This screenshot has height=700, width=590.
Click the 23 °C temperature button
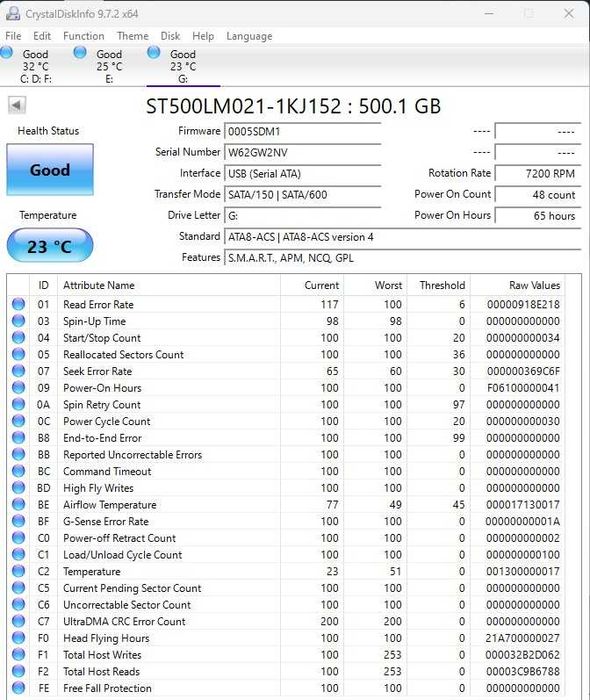[50, 246]
